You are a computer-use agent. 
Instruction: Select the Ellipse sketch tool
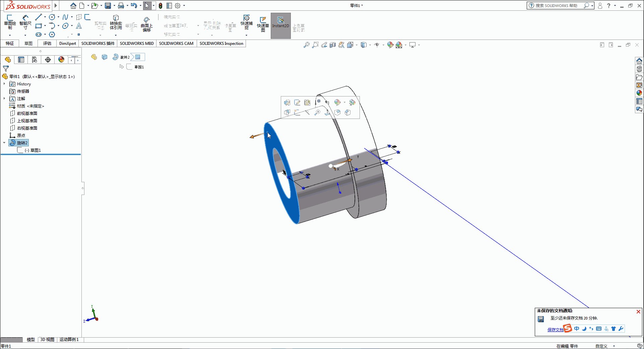65,26
